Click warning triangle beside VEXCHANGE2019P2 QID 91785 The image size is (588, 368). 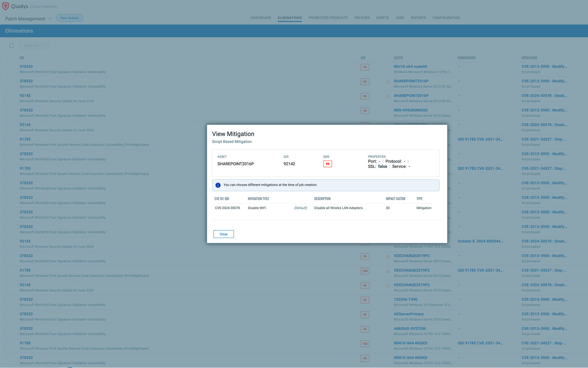[388, 271]
